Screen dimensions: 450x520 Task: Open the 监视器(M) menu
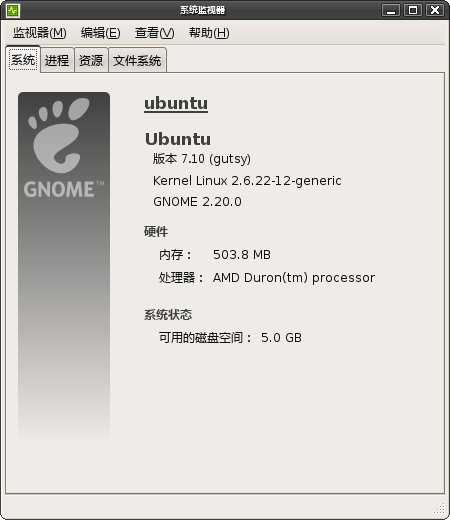click(40, 33)
